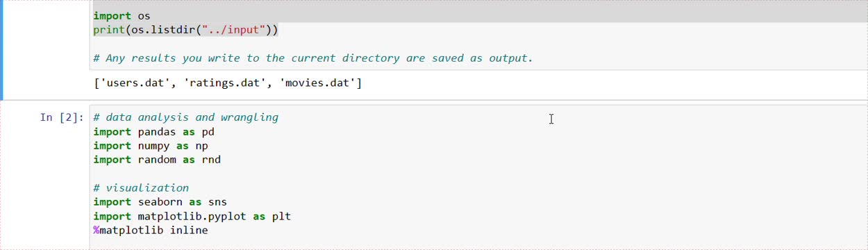Click the "%matplotlib inline" magic command
868x250 pixels.
pyautogui.click(x=151, y=231)
